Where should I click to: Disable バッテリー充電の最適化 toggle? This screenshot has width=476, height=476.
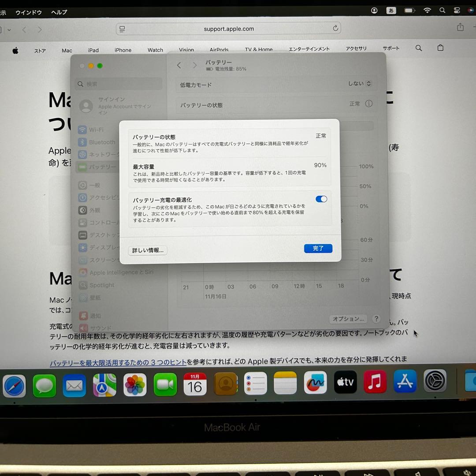pyautogui.click(x=321, y=199)
